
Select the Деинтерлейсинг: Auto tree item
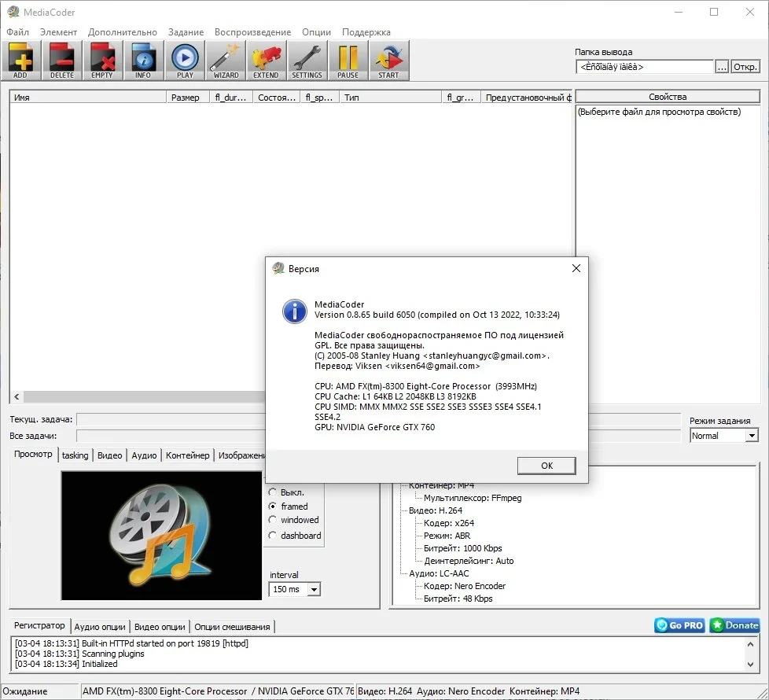click(469, 561)
